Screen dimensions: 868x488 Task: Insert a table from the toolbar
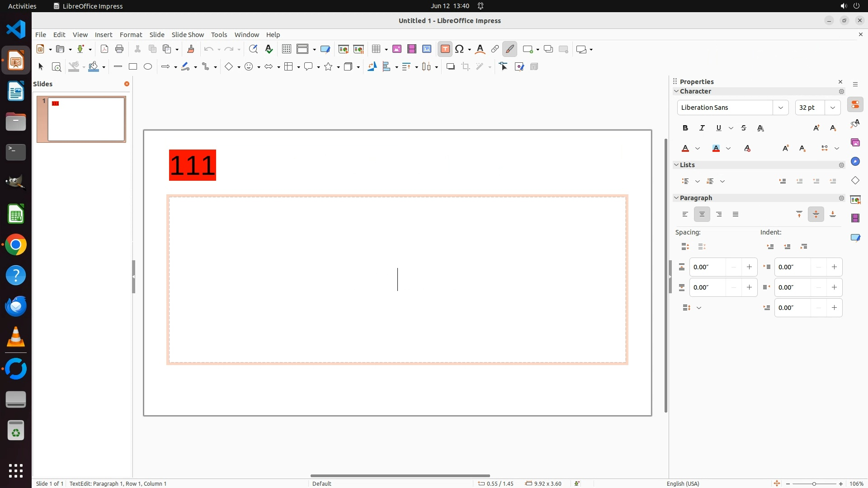[x=376, y=49]
